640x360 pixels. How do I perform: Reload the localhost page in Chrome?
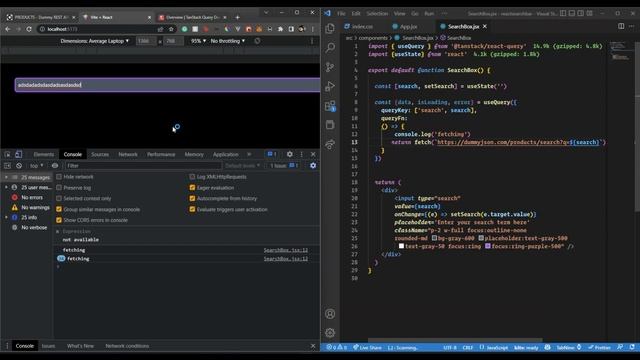click(29, 29)
